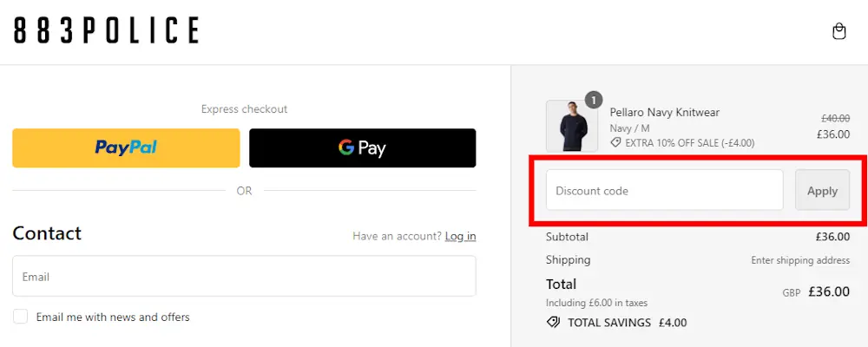
Task: Click the TOTAL SAVINGS tag icon
Action: pos(553,322)
